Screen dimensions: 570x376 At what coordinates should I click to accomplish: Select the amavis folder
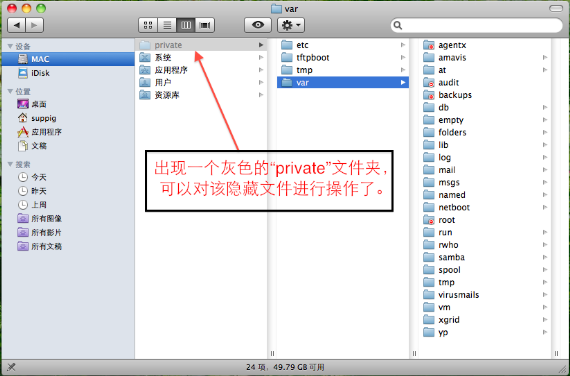[485, 57]
